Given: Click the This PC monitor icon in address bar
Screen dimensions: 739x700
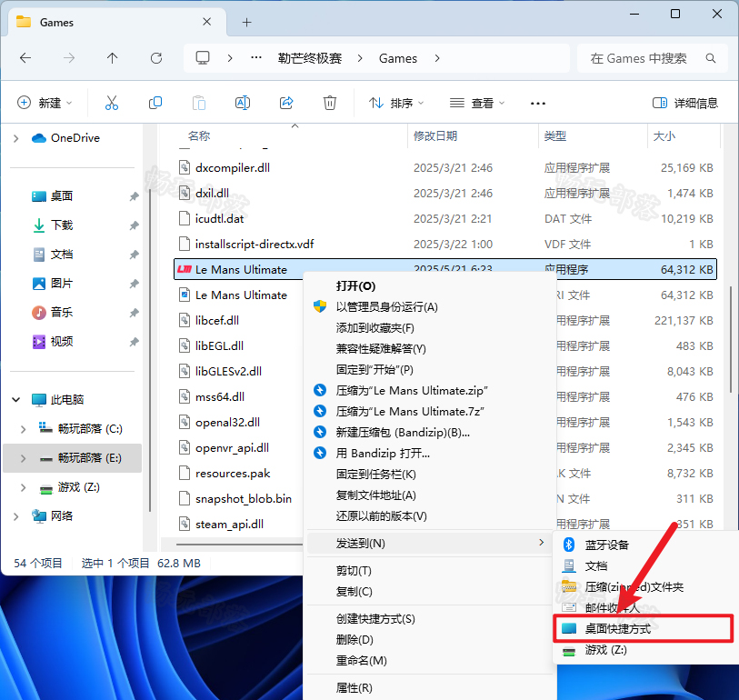Looking at the screenshot, I should [203, 58].
